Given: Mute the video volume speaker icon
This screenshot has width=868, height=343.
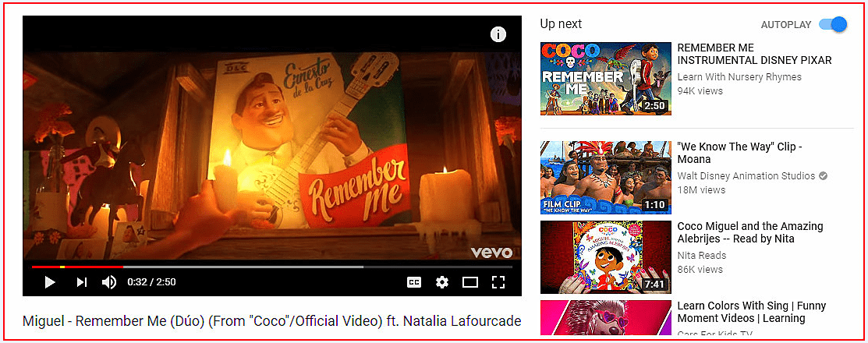Looking at the screenshot, I should click(x=109, y=282).
